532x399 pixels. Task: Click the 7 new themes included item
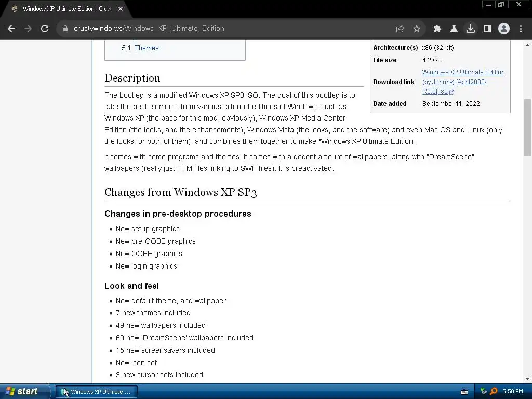[x=153, y=313]
